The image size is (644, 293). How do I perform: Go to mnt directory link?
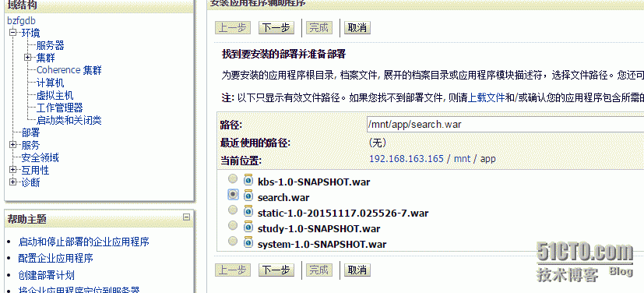tap(462, 159)
